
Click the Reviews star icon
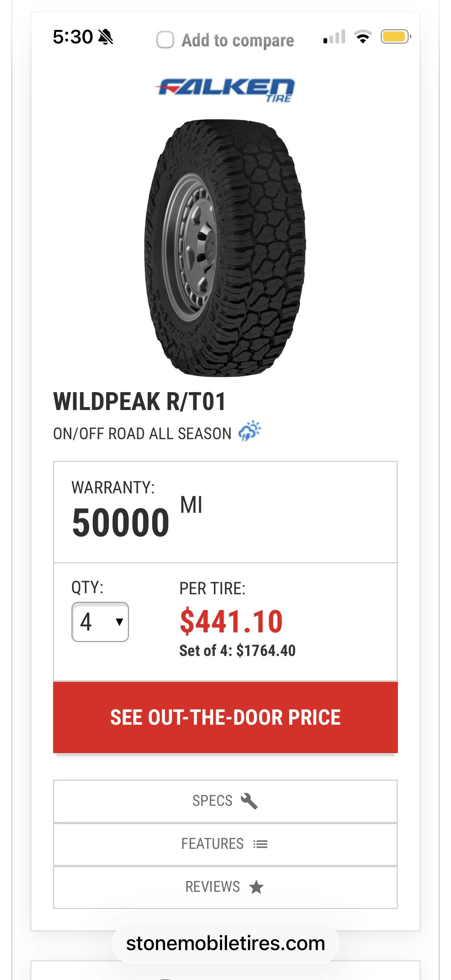(x=256, y=887)
